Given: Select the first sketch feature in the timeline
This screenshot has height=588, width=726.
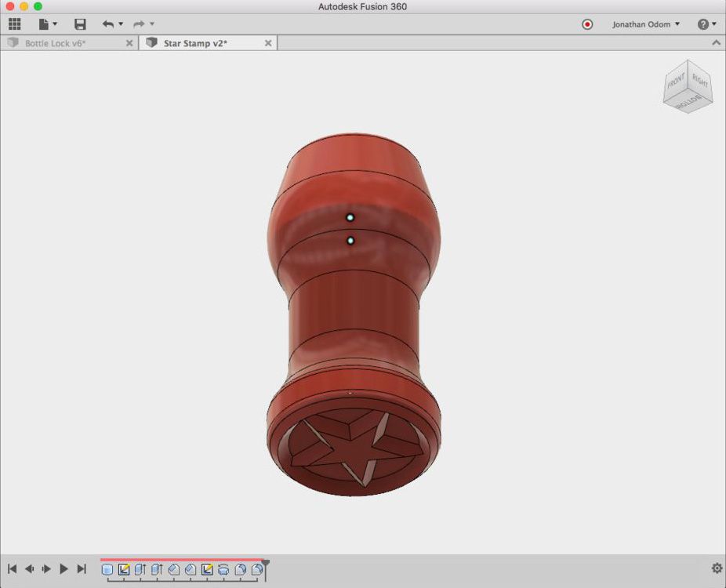Looking at the screenshot, I should point(123,571).
